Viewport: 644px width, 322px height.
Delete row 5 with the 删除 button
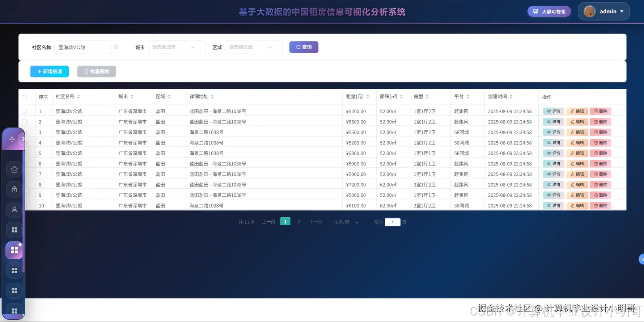click(x=601, y=153)
